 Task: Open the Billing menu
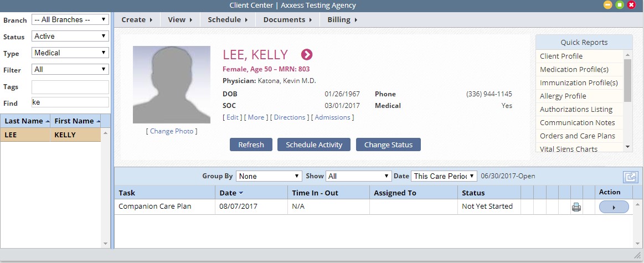pyautogui.click(x=342, y=19)
